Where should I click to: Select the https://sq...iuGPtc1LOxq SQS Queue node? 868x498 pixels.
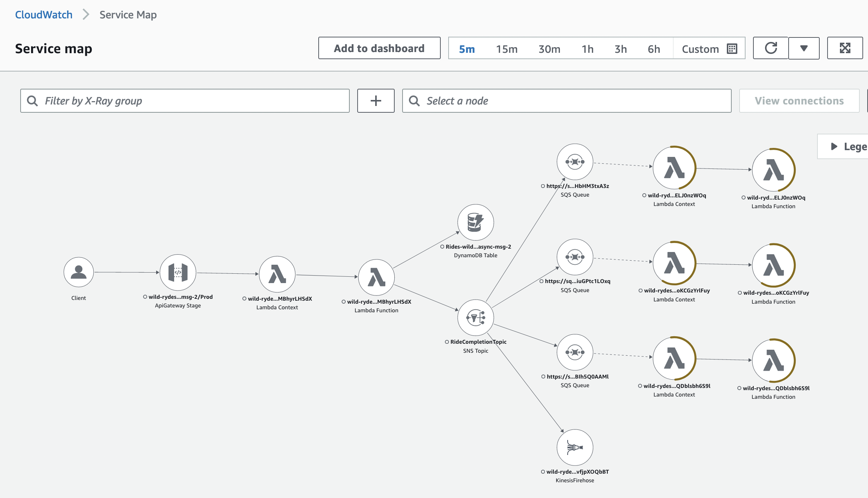point(575,257)
